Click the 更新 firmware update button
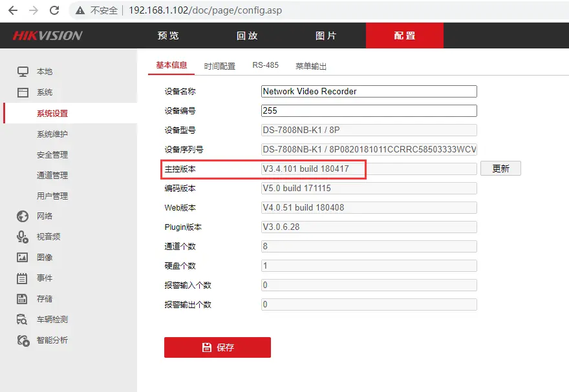569x392 pixels. [x=500, y=169]
